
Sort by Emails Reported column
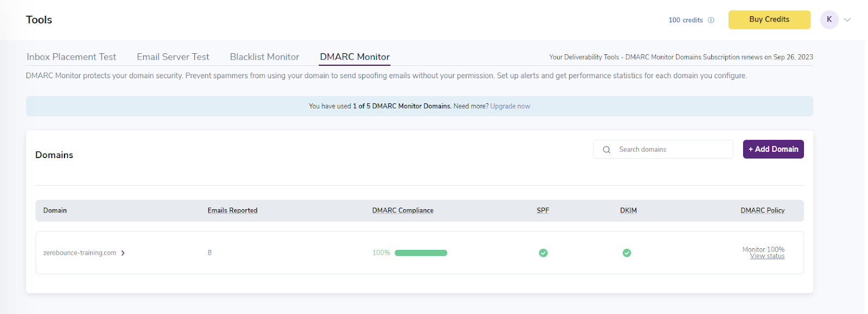tap(232, 210)
